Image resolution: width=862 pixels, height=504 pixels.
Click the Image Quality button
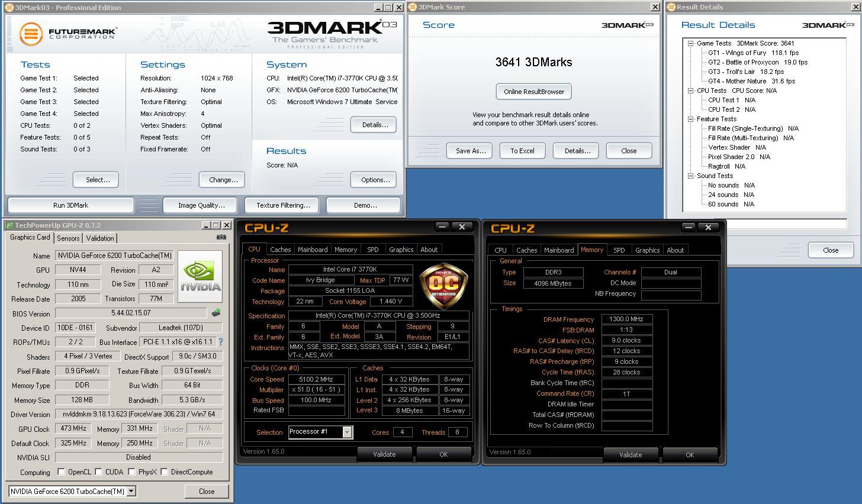coord(201,205)
